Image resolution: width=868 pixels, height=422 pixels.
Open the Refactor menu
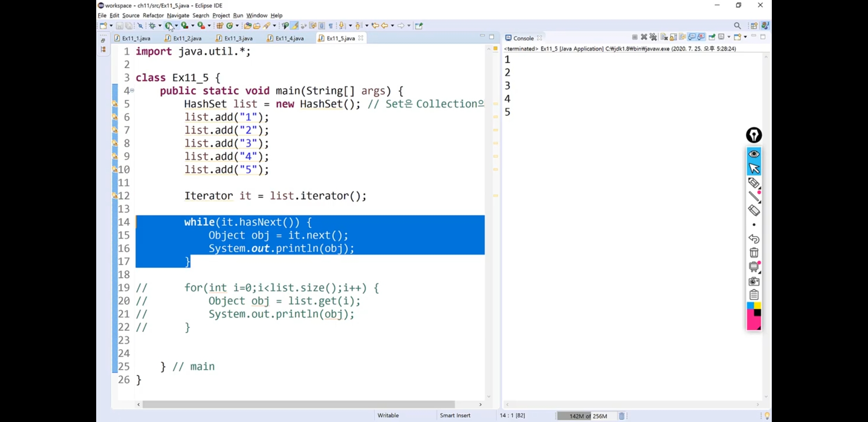(153, 16)
